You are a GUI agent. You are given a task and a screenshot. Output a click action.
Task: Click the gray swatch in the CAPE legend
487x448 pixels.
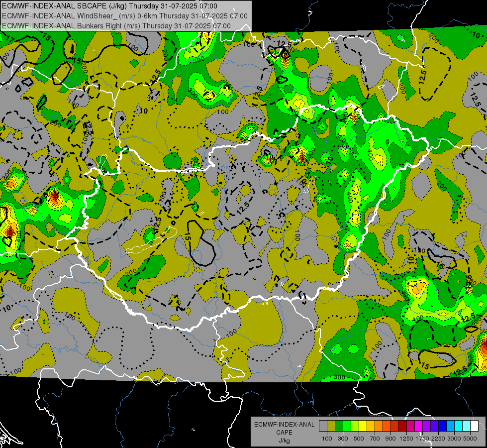point(323,426)
